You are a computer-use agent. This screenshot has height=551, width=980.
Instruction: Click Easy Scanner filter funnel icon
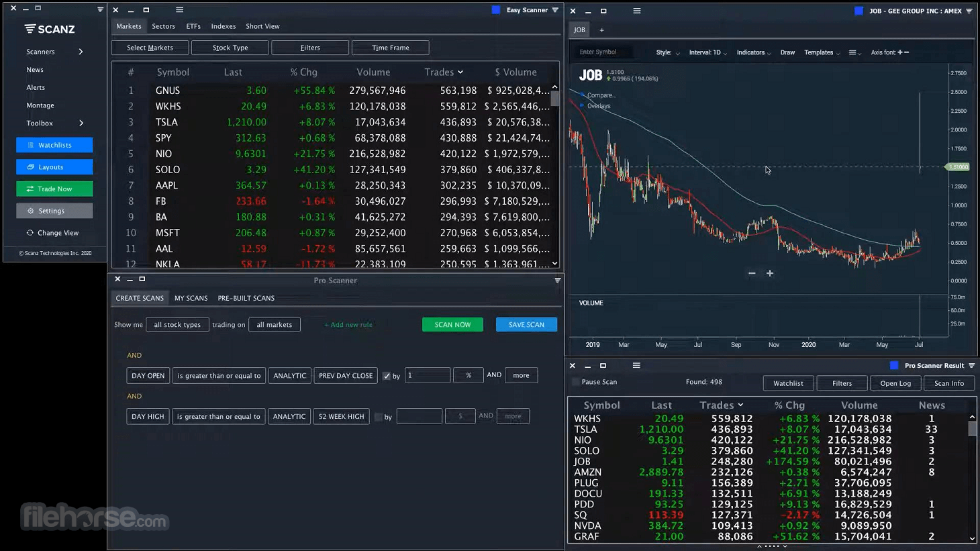555,10
